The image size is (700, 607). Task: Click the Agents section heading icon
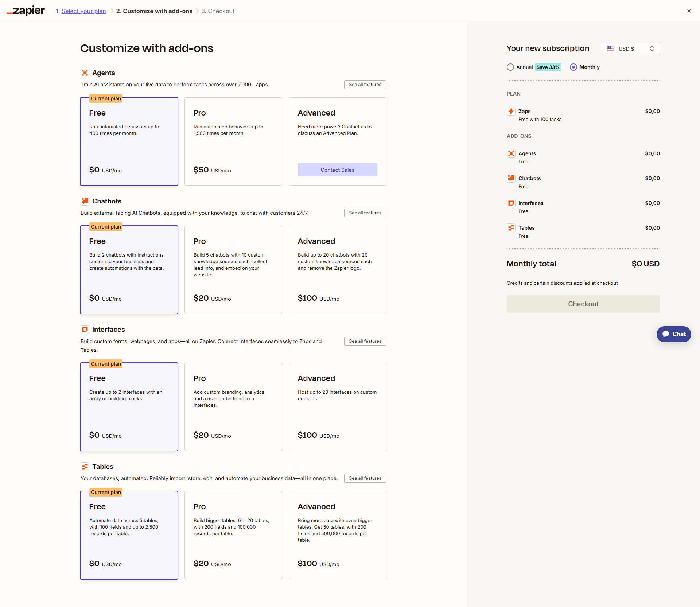pyautogui.click(x=85, y=73)
